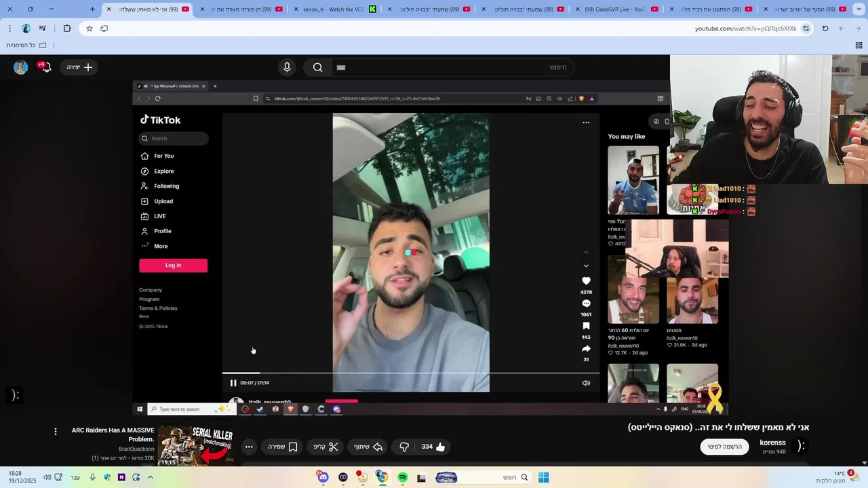Switch to the חן פורתי מארח את YouTube tab
This screenshot has width=868, height=488.
242,9
